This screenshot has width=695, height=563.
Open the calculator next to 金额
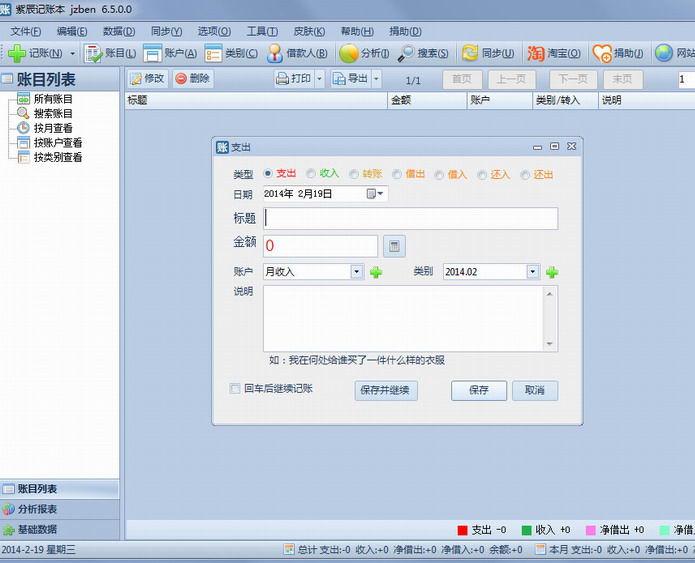point(394,246)
